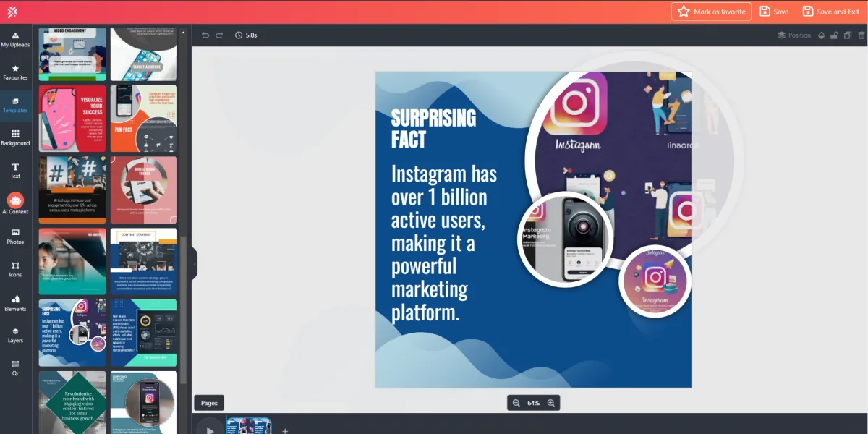Open the Qr code panel
The width and height of the screenshot is (868, 434).
(15, 368)
